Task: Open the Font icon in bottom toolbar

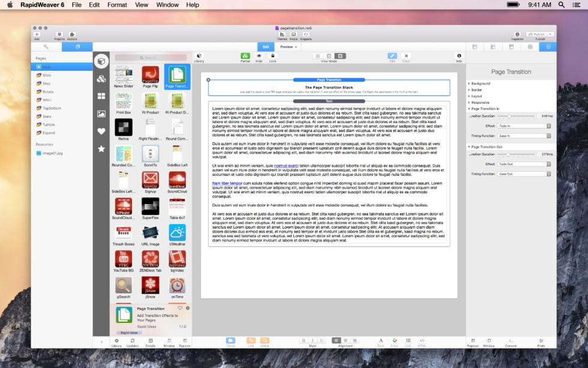Action: click(380, 340)
